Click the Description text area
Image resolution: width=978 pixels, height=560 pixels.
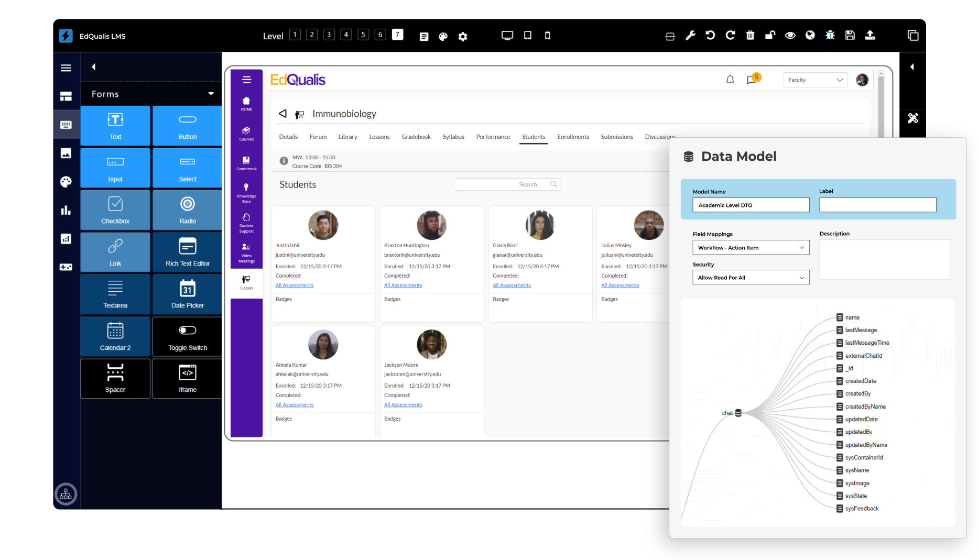(884, 259)
